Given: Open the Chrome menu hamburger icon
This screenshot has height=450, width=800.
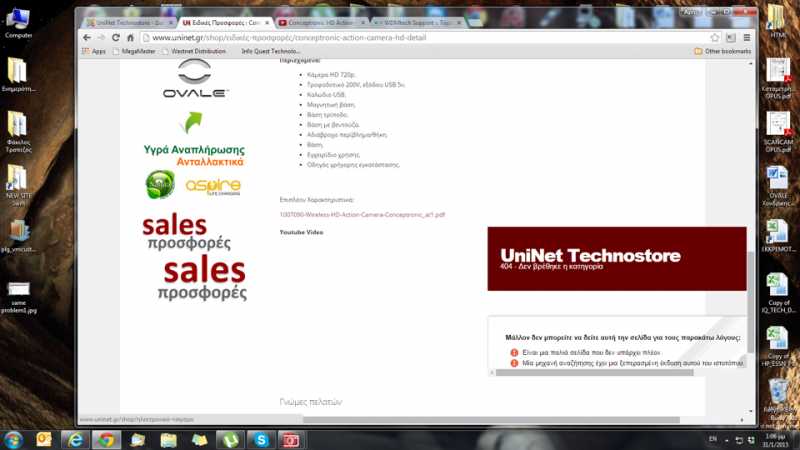Looking at the screenshot, I should point(746,38).
